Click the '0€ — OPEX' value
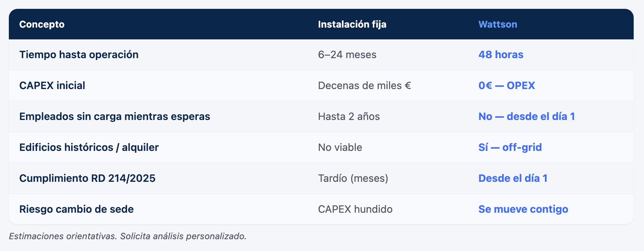The image size is (644, 251). [x=506, y=85]
